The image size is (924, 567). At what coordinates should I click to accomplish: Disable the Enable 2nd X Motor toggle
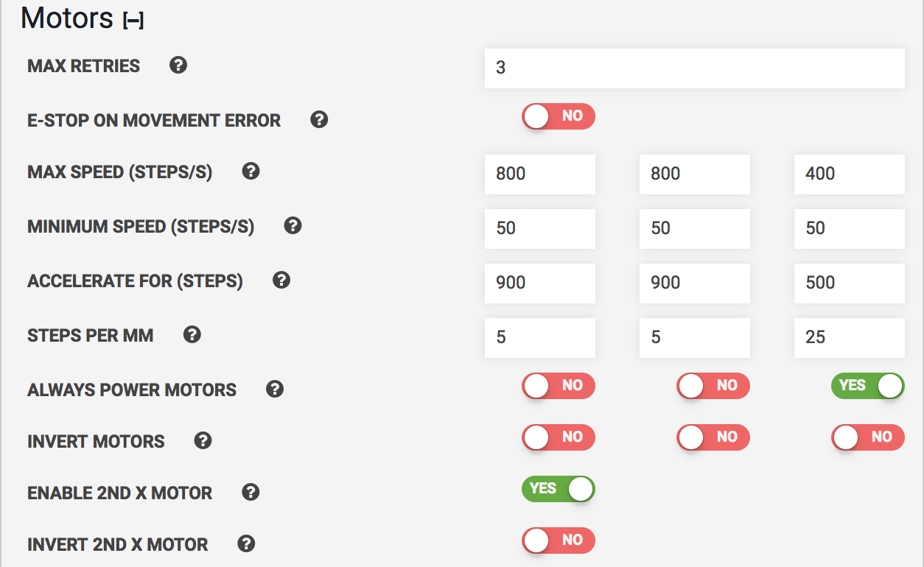(x=559, y=489)
